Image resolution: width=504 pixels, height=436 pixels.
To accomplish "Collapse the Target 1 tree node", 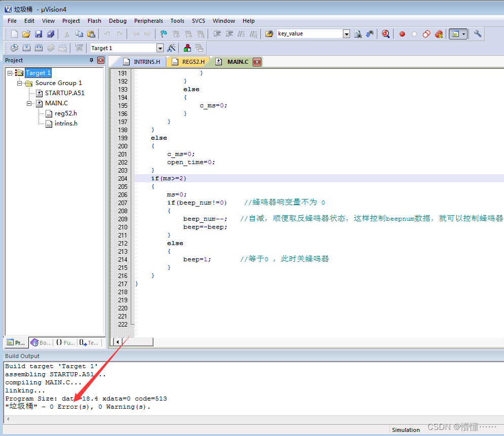I will point(10,73).
